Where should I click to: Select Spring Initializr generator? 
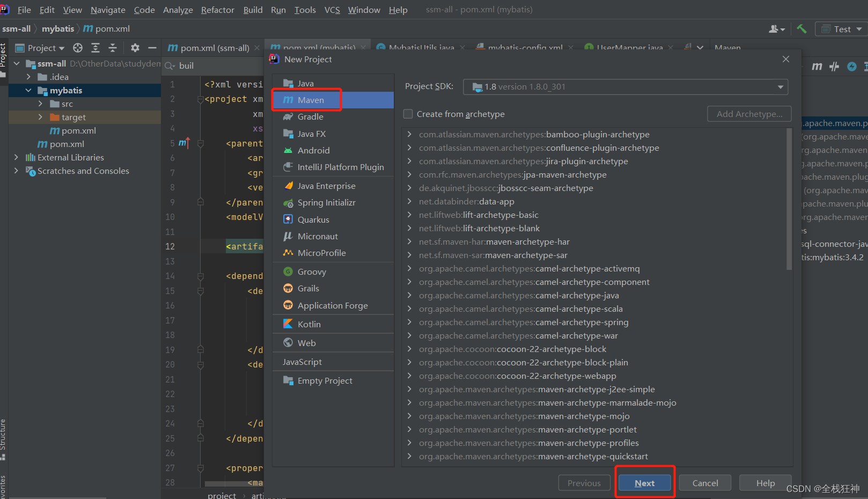333,202
